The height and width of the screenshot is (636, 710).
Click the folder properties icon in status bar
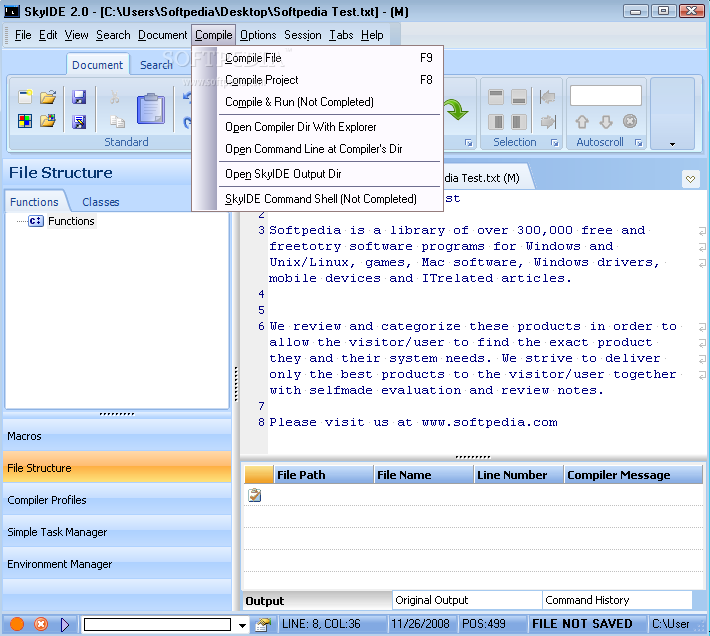[263, 625]
